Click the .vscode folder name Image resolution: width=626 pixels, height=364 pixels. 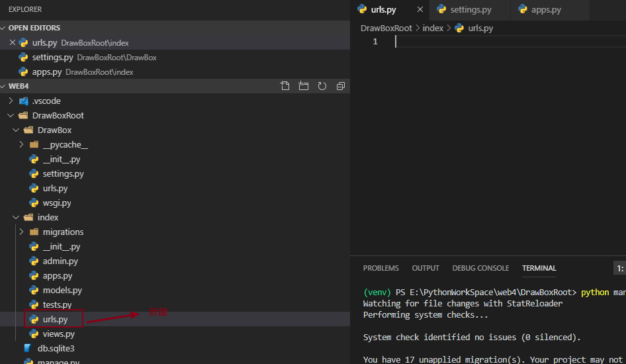[x=46, y=101]
